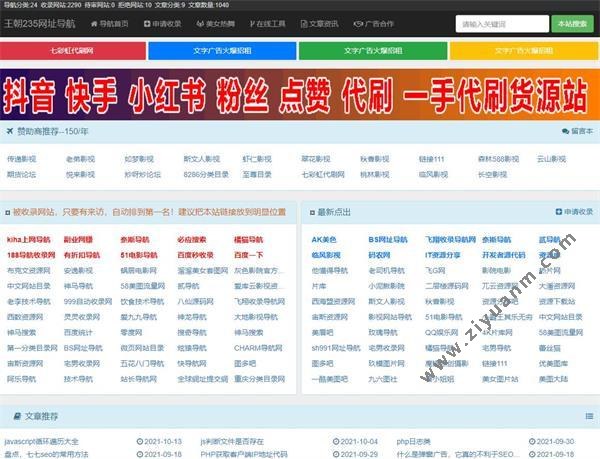Open the 第一分类目录网 link
Screen dimensions: 600x459
[x=32, y=348]
